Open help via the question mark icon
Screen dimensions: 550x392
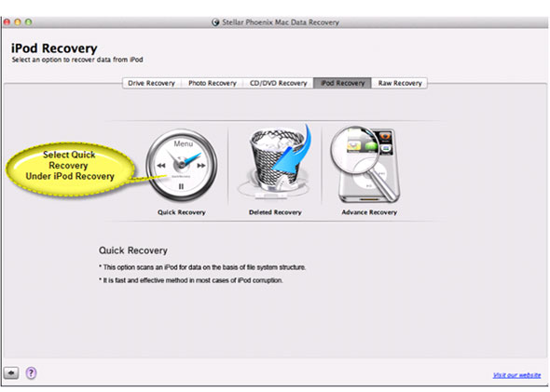[31, 372]
